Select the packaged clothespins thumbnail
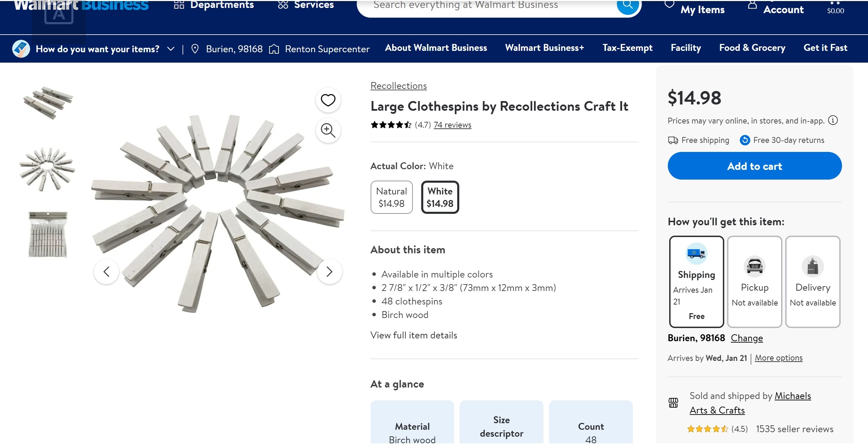 (47, 235)
